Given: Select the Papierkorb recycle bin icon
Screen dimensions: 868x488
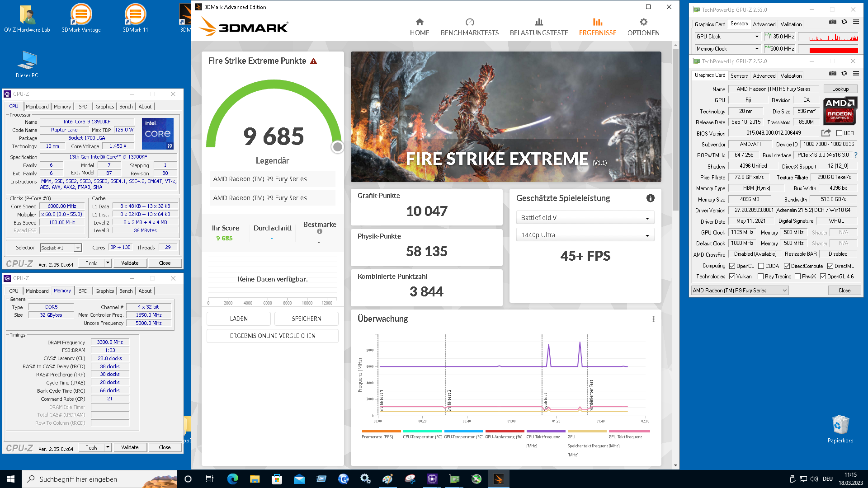Looking at the screenshot, I should coord(840,429).
